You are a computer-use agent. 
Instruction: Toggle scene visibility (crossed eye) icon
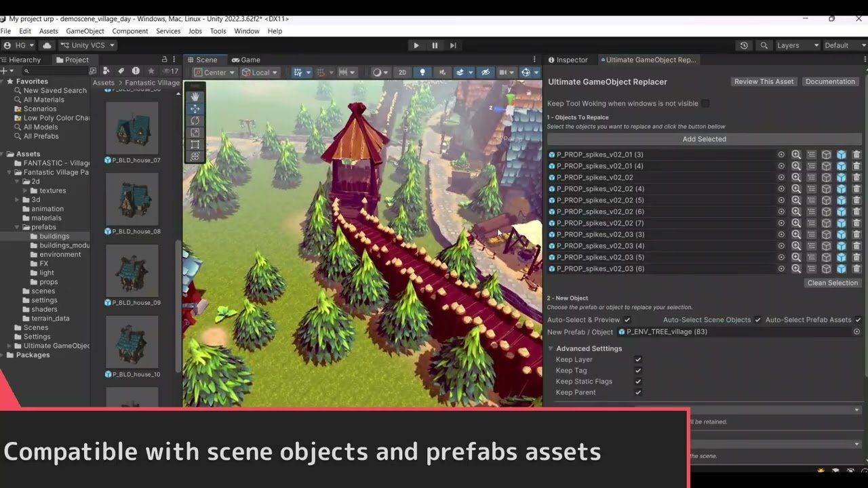(x=486, y=73)
